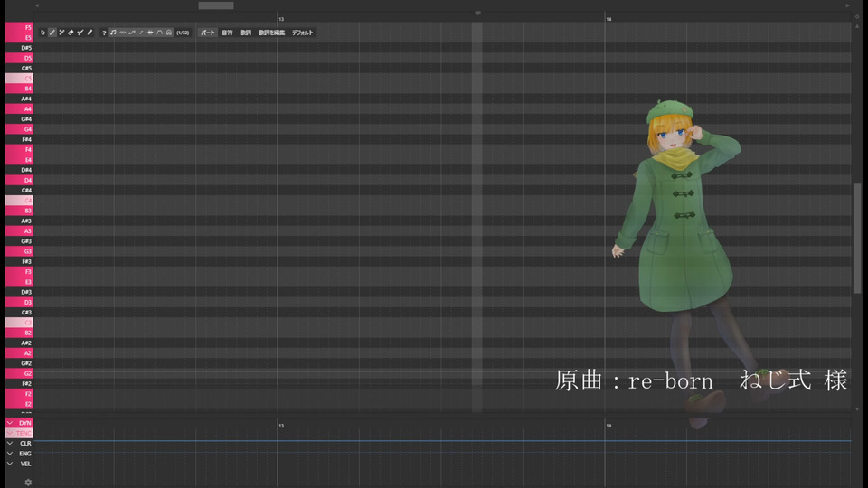Screen dimensions: 868x488
Task: Click the question mark help icon
Action: pyautogui.click(x=104, y=33)
